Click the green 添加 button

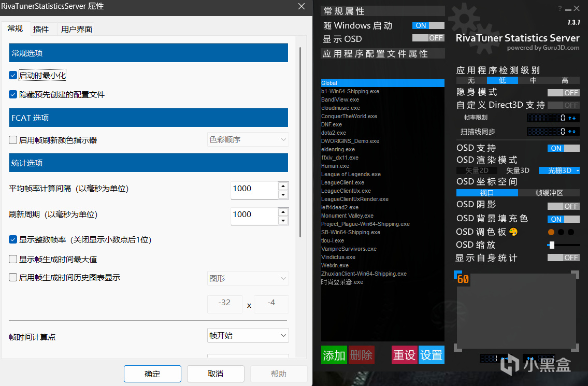334,355
